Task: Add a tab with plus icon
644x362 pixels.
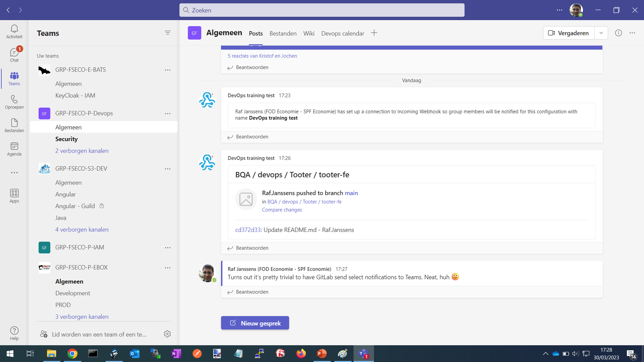Action: (374, 33)
